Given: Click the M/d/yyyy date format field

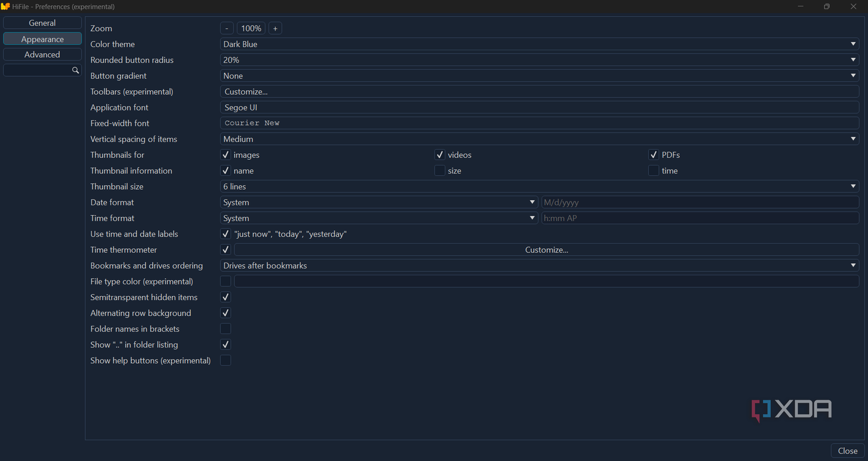Looking at the screenshot, I should [700, 202].
